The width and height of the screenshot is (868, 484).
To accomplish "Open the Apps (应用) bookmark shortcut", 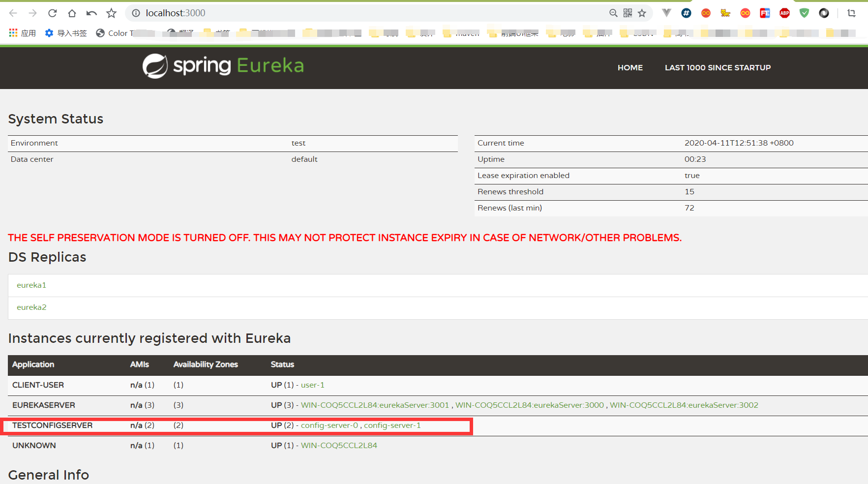I will [23, 33].
